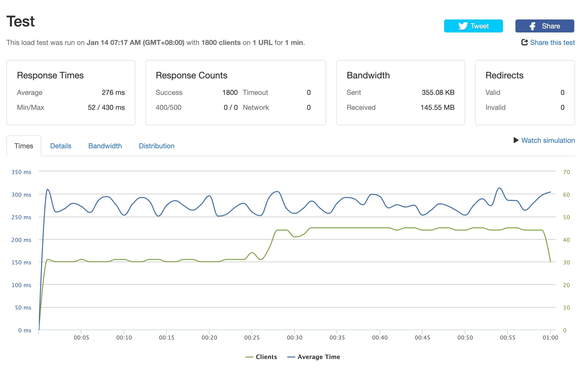
Task: Open the Share this test link
Action: tap(552, 42)
